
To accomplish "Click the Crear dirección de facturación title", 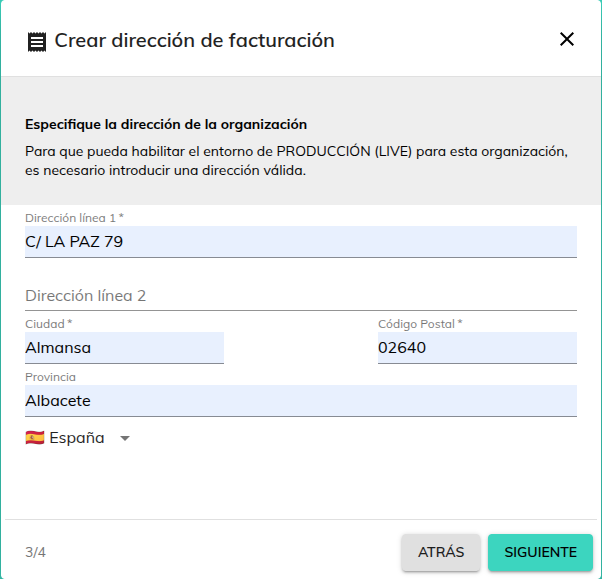I will tap(194, 40).
